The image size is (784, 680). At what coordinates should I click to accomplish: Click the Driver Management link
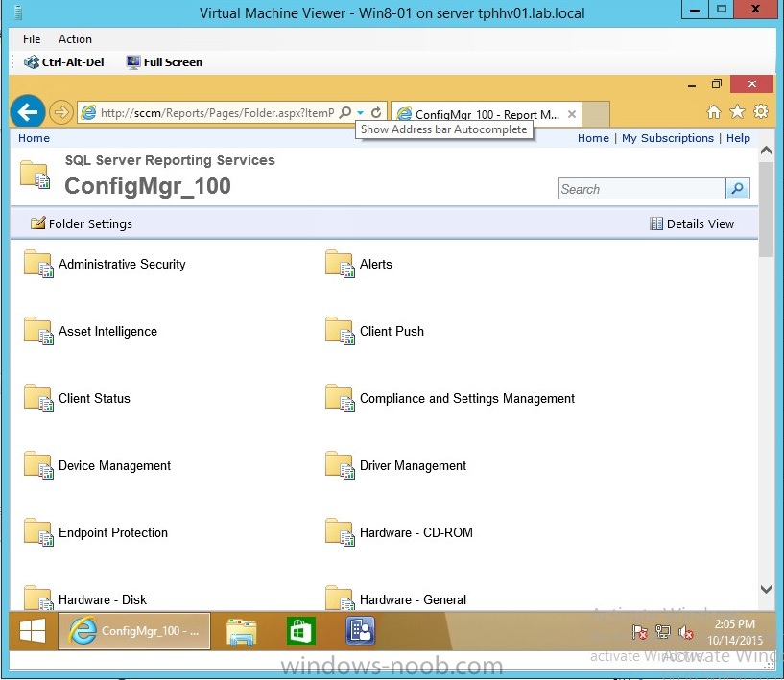(x=413, y=466)
